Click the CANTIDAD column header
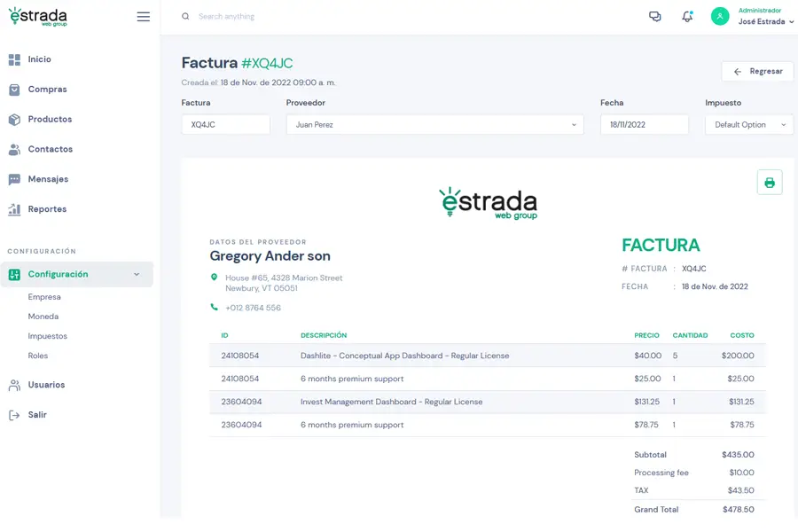This screenshot has width=798, height=532. pyautogui.click(x=690, y=335)
